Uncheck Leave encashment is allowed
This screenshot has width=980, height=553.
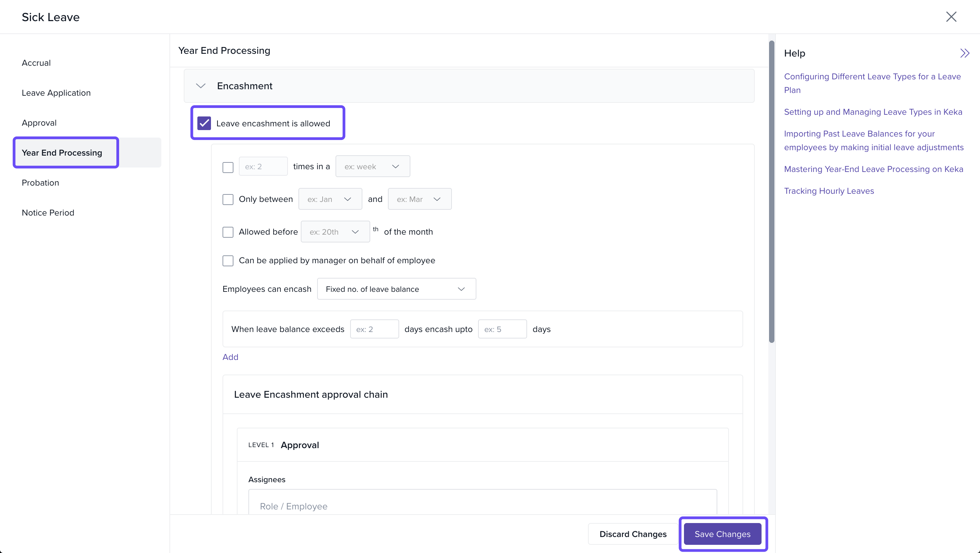click(204, 123)
